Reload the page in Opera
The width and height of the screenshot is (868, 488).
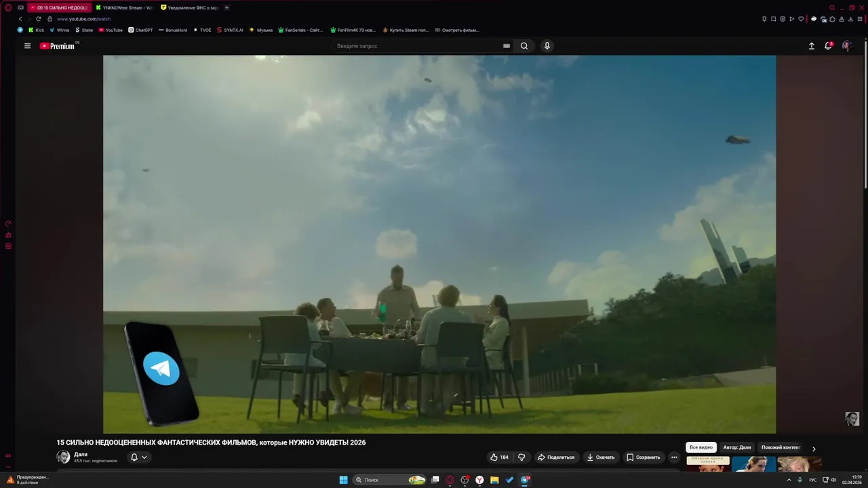pyautogui.click(x=38, y=19)
